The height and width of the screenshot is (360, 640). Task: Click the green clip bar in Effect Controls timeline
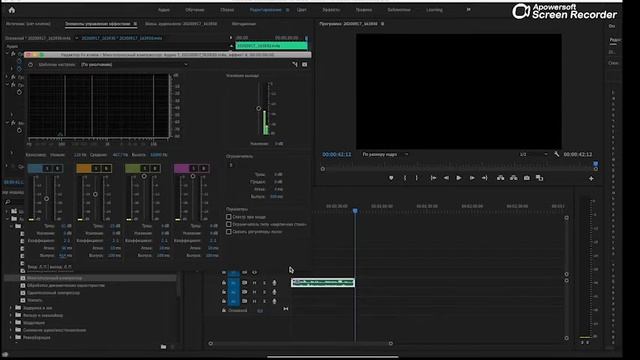[271, 46]
